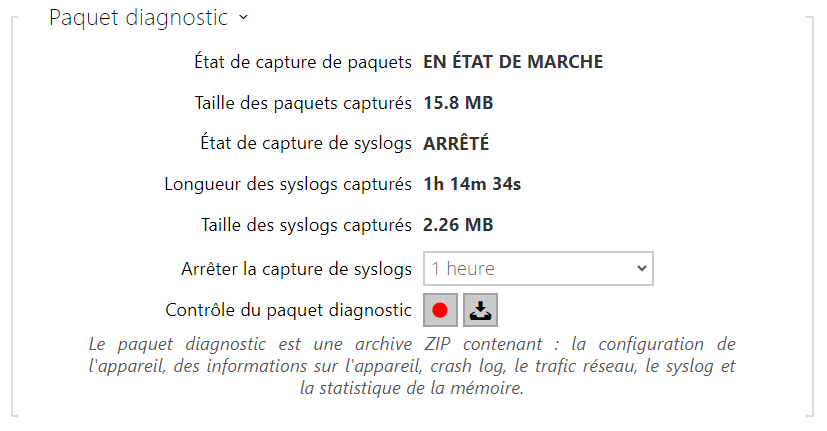
Task: Click the arrow of the syslog duration combo box
Action: [641, 269]
